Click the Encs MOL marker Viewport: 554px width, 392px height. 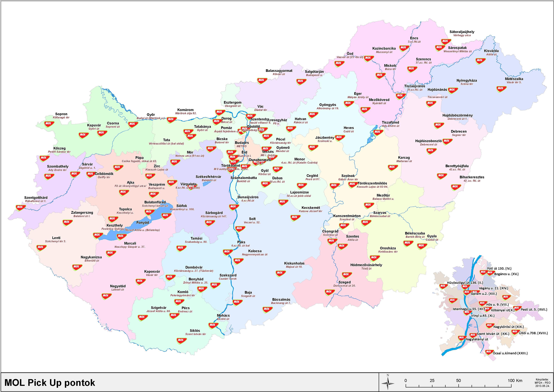pos(404,48)
